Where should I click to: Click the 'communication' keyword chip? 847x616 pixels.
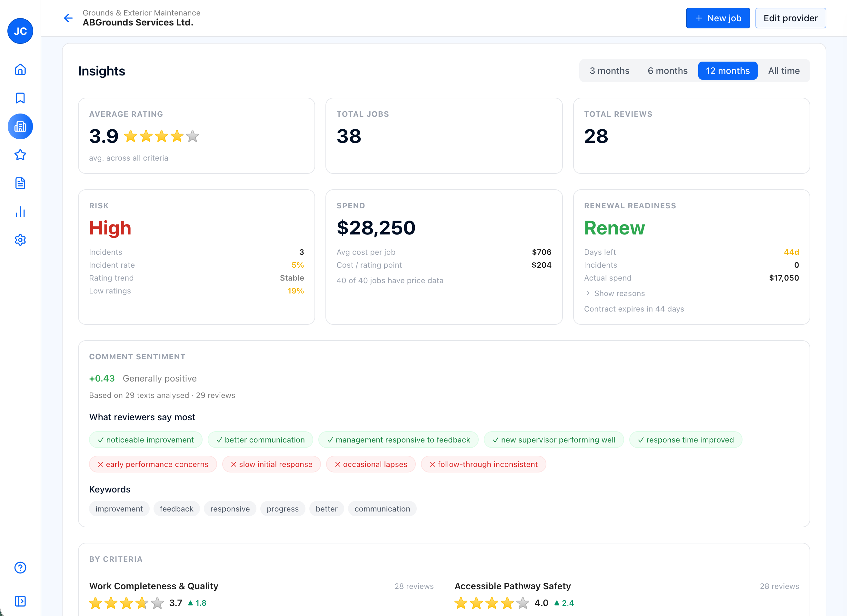pyautogui.click(x=382, y=509)
